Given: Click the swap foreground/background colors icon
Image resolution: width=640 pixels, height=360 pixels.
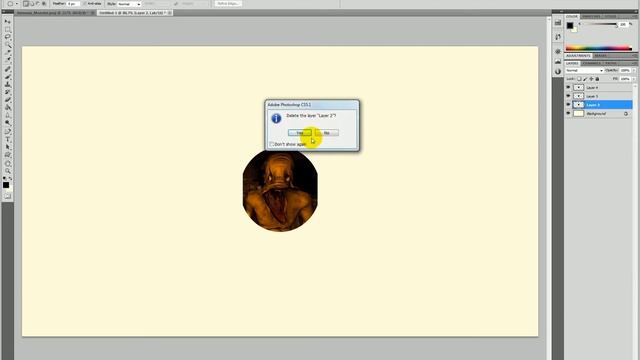Looking at the screenshot, I should (11, 178).
